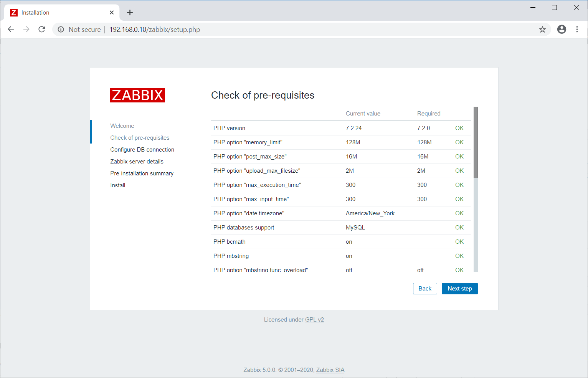Click the address bar URL

coord(155,30)
